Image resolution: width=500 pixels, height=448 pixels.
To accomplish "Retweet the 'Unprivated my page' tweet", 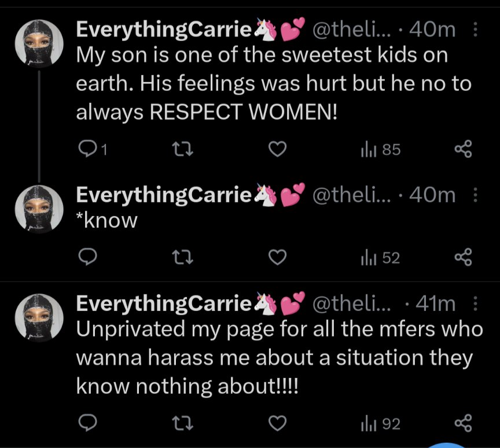I will [183, 424].
